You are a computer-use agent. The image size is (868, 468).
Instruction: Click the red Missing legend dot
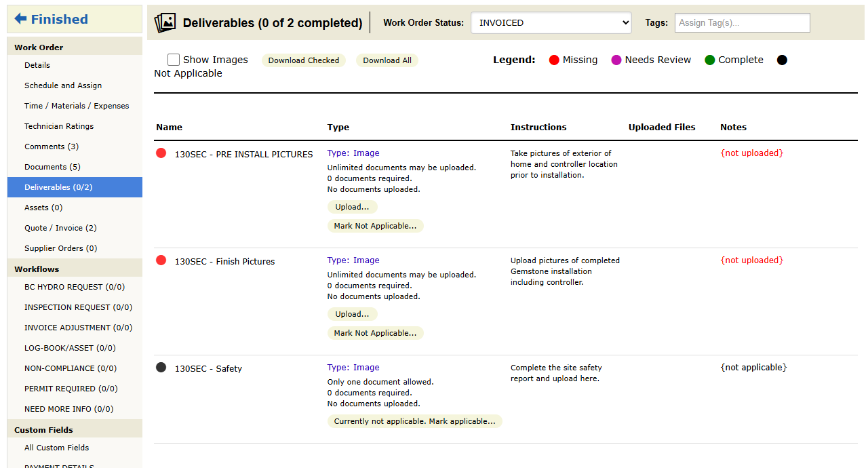tap(554, 60)
